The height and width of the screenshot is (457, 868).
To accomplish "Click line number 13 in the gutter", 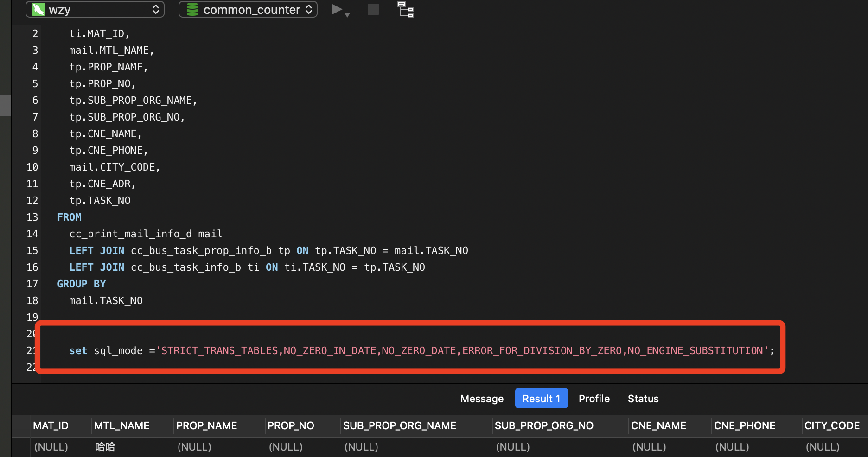I will [32, 217].
